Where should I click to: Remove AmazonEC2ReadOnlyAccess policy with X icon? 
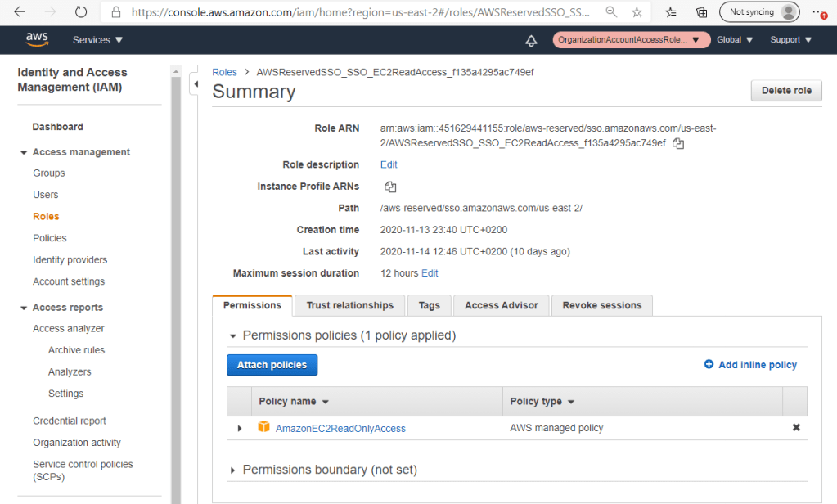(x=796, y=428)
